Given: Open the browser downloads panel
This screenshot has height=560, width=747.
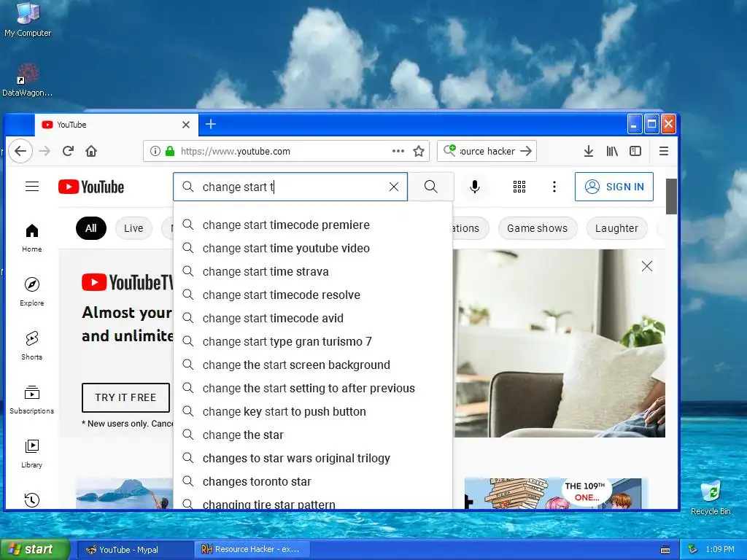Looking at the screenshot, I should (589, 152).
